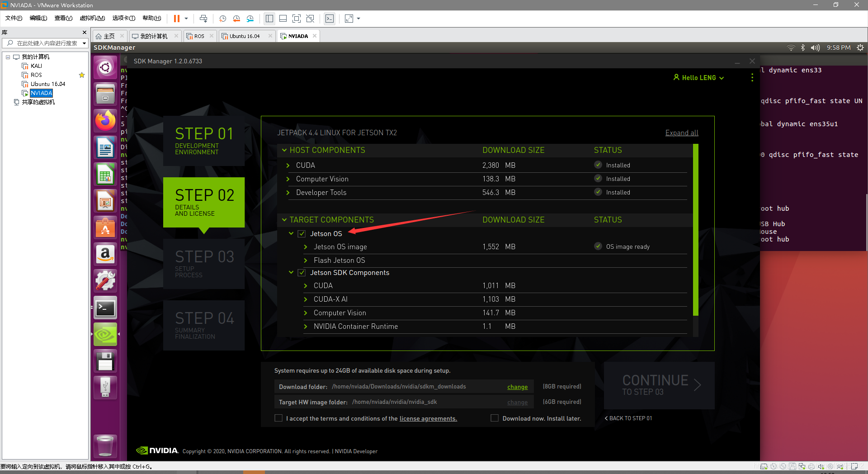
Task: Open the Hello LENG account dropdown
Action: [x=698, y=78]
